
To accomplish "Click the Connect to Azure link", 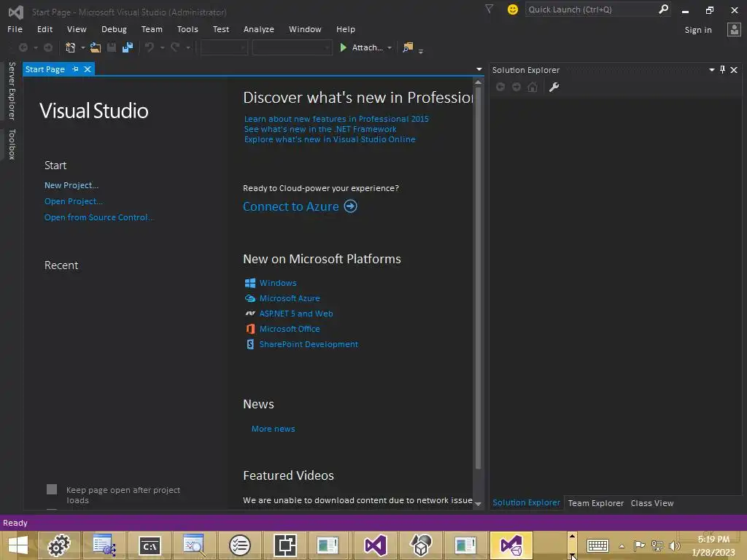I will pos(291,206).
